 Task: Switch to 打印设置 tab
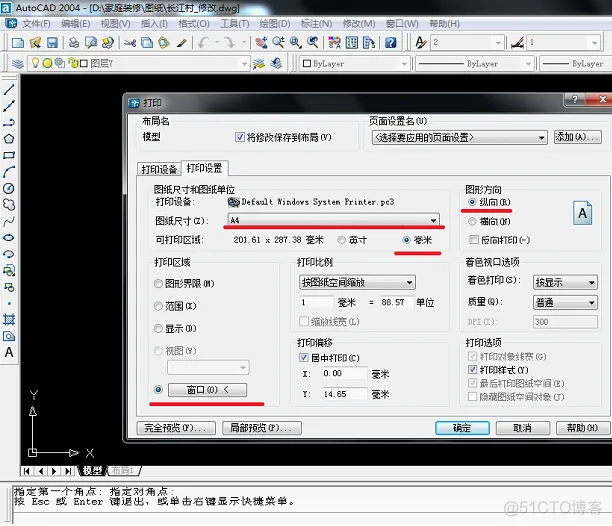[x=205, y=168]
